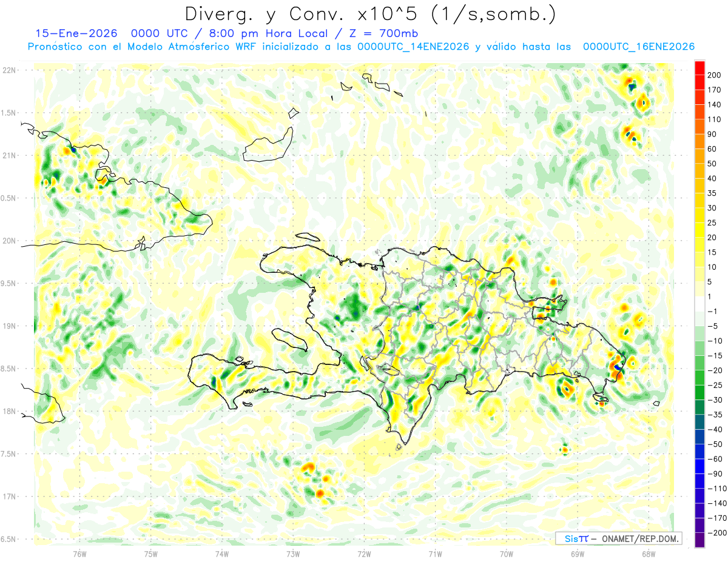Click the '68W' longitude label
This screenshot has height=562, width=728.
649,554
